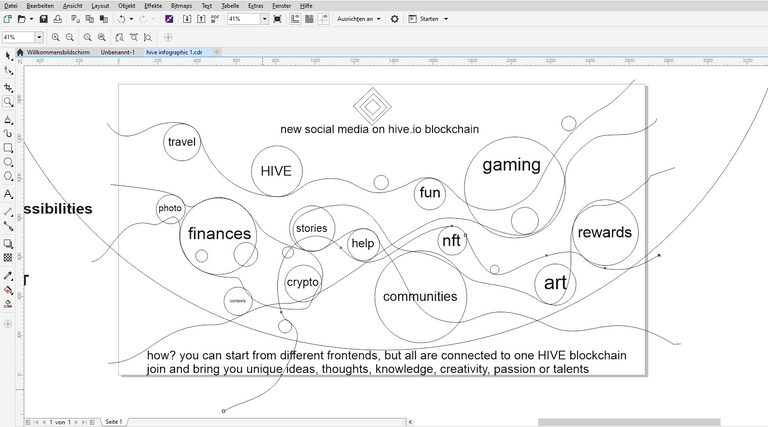Click the Open folder icon

pos(22,19)
